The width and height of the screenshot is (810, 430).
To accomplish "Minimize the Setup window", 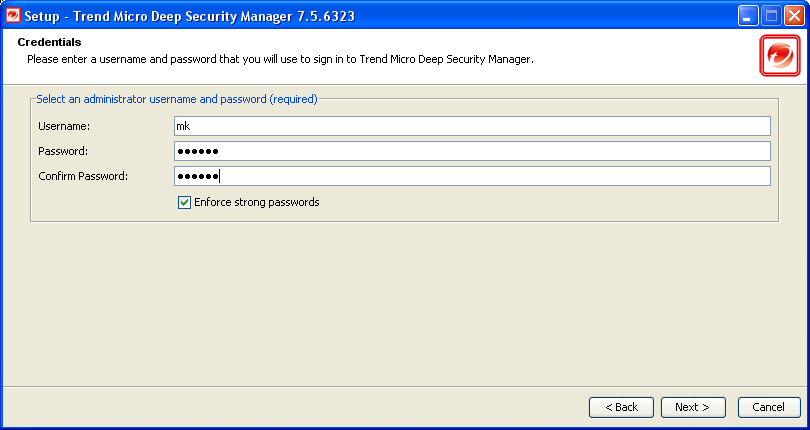I will (x=748, y=16).
